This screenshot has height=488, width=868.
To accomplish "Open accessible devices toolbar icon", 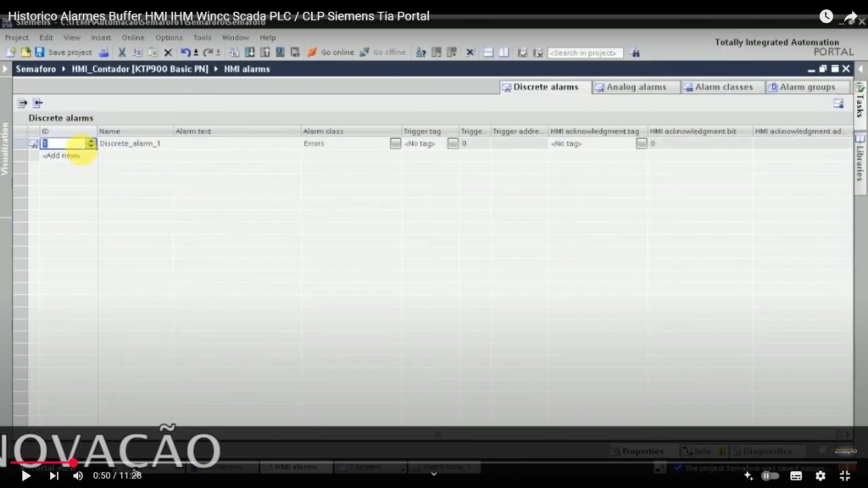I will tap(420, 53).
